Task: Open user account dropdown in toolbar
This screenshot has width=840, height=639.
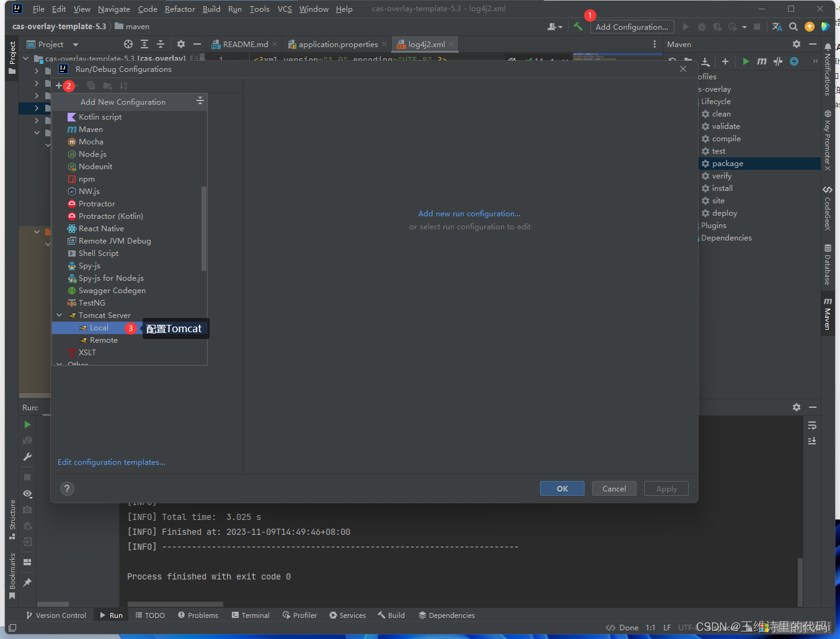Action: coord(555,27)
